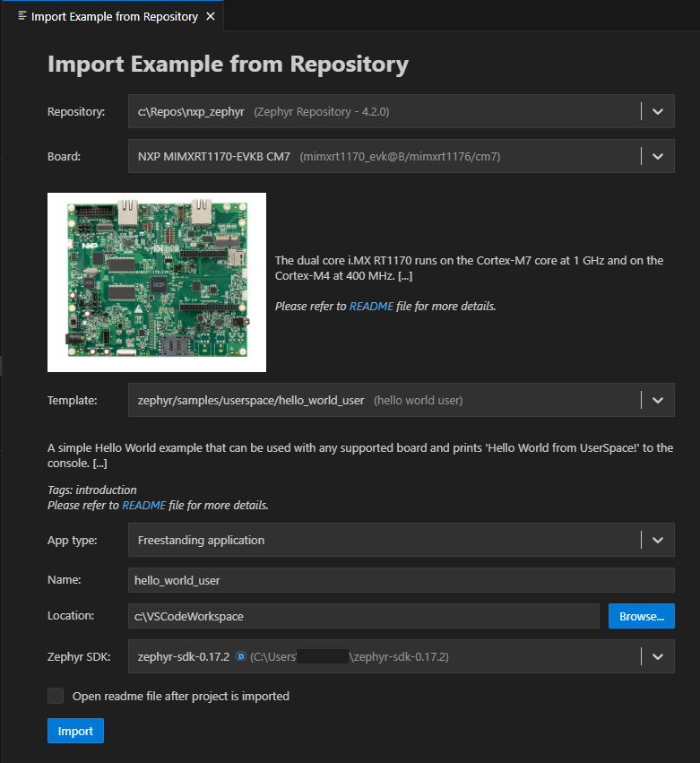The height and width of the screenshot is (763, 700).
Task: Open the README link below the Tags line
Action: 144,505
